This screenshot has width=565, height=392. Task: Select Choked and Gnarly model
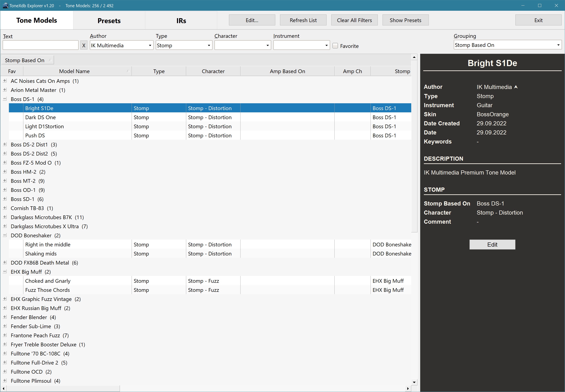tap(210, 281)
